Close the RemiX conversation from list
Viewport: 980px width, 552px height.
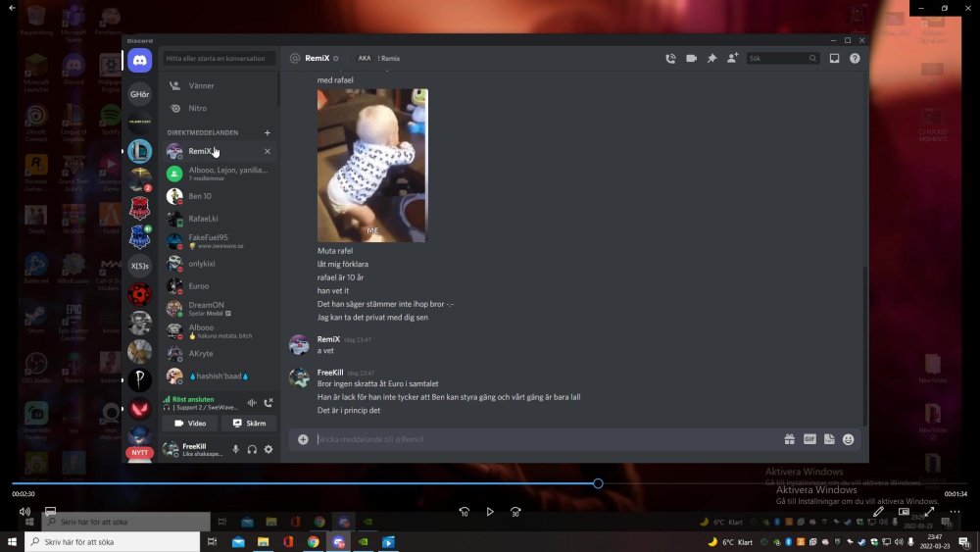[268, 151]
